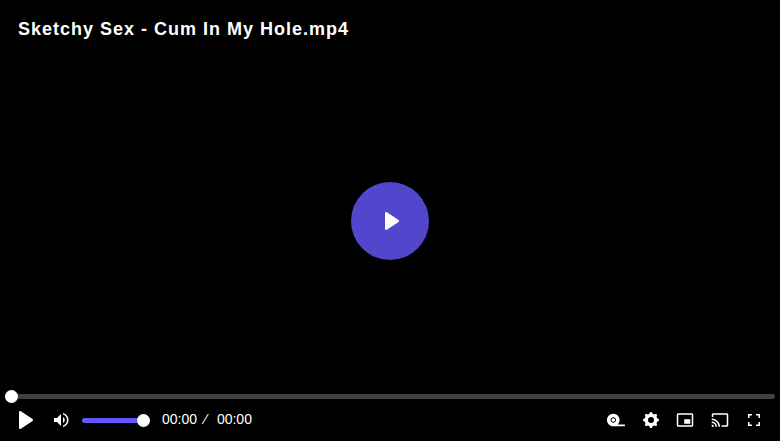This screenshot has width=780, height=441.
Task: Click the white triangle inside purple circle
Action: coord(391,221)
